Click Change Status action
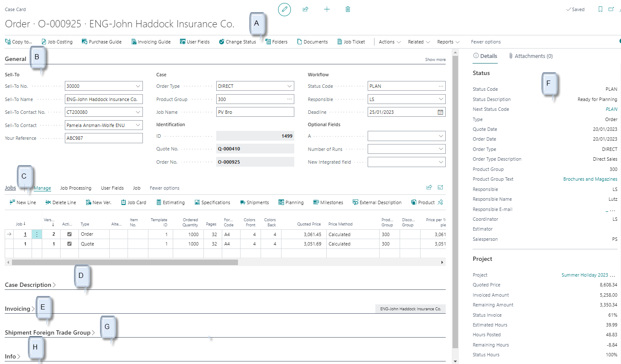Screen dimensions: 621x364 coord(238,42)
